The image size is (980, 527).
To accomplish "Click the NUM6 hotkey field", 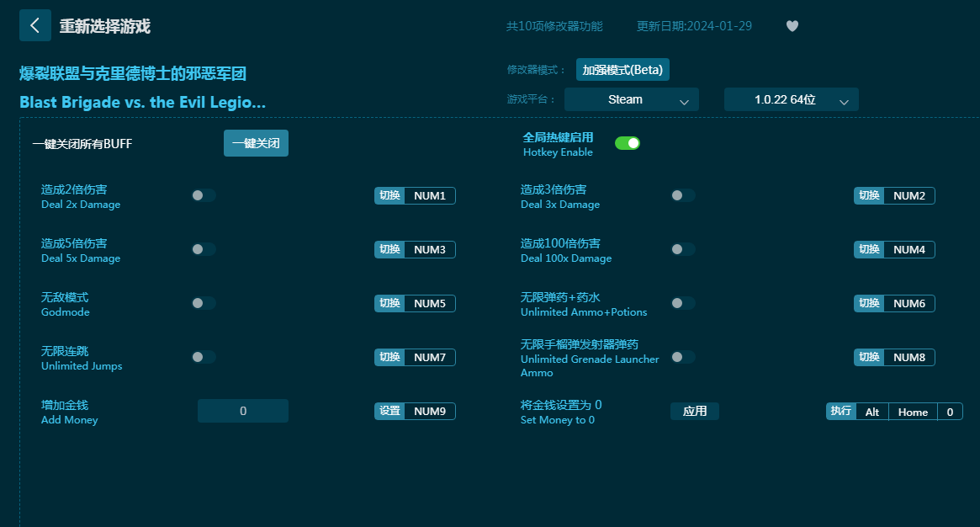I will (909, 303).
